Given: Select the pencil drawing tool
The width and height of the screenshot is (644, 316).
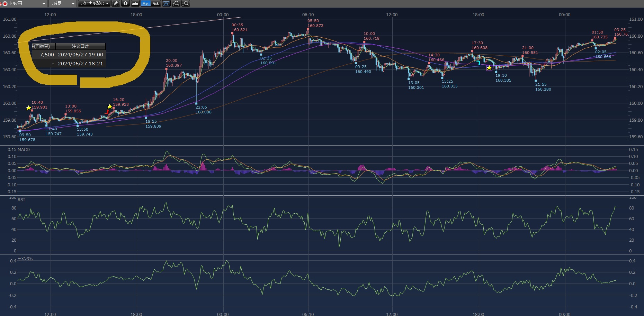Looking at the screenshot, I should coord(116,3).
